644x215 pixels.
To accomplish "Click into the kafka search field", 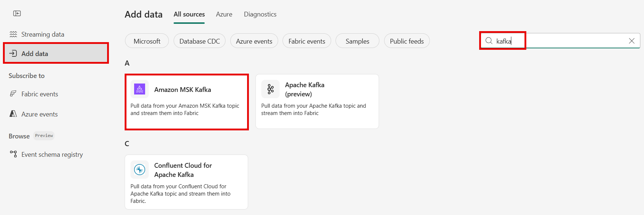I will [x=567, y=41].
